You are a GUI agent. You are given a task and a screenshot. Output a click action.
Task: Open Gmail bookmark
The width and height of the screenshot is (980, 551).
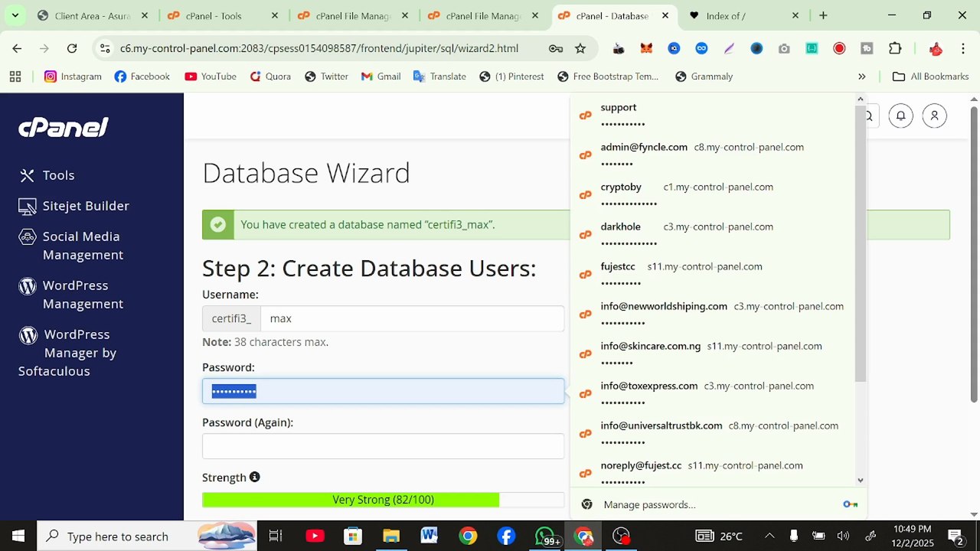[x=381, y=77]
